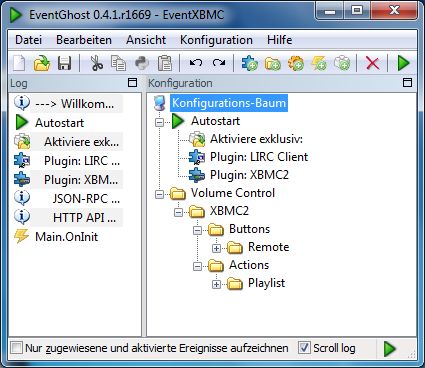
Task: Collapse the Actions folder
Action: tap(198, 266)
